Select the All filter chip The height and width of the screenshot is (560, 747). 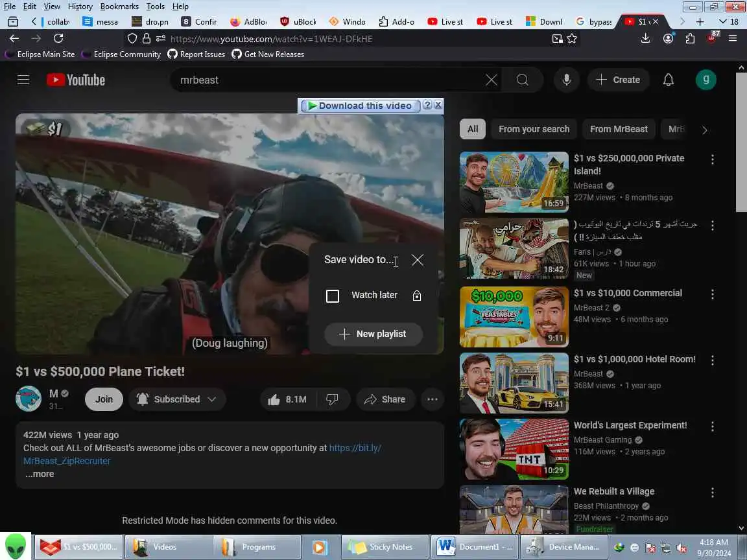[473, 129]
